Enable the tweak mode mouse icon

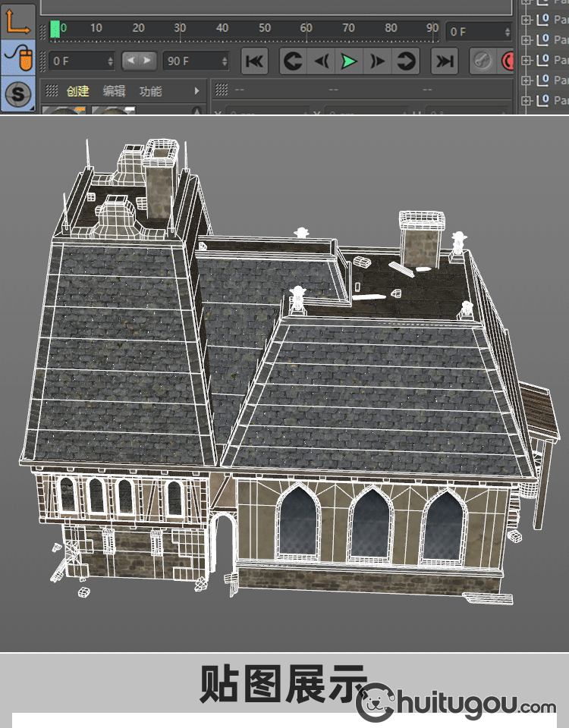[17, 58]
